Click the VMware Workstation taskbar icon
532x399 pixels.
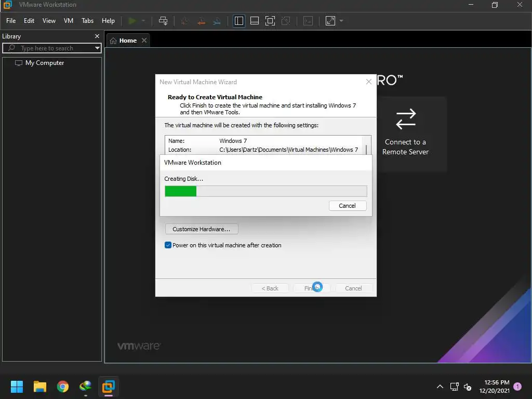pos(109,387)
